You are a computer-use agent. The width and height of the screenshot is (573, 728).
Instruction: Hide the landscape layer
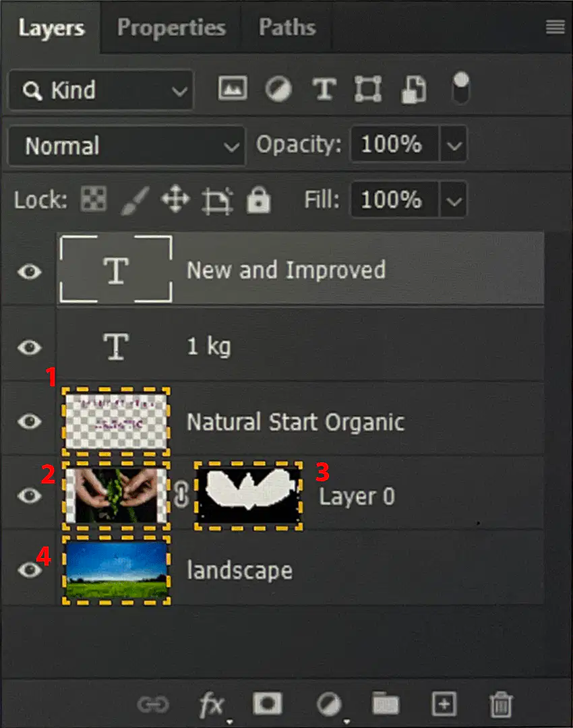click(30, 570)
